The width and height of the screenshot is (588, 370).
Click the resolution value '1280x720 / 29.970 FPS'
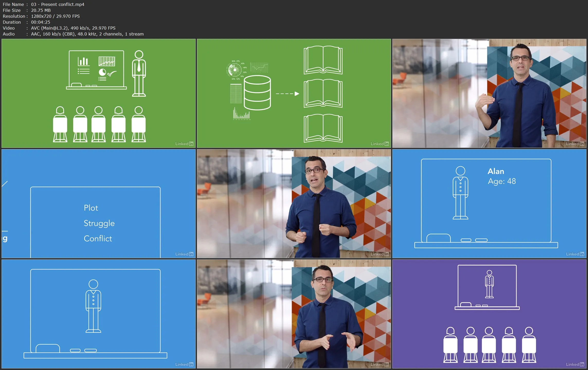55,16
